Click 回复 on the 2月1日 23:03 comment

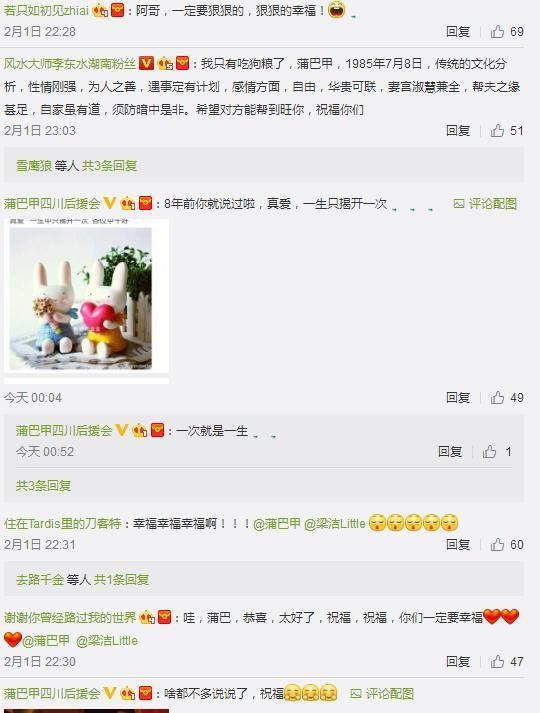pyautogui.click(x=458, y=131)
